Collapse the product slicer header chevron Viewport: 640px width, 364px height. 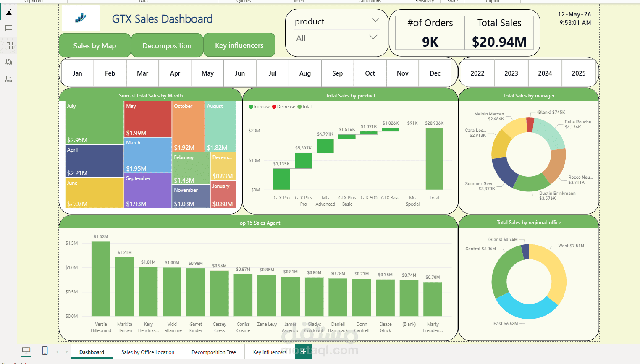pos(375,20)
